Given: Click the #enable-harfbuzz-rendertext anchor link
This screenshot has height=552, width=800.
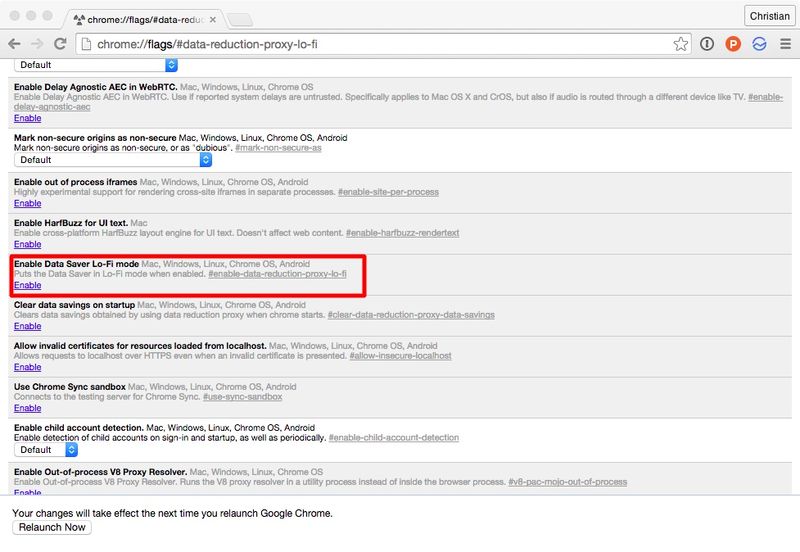Looking at the screenshot, I should coord(403,233).
